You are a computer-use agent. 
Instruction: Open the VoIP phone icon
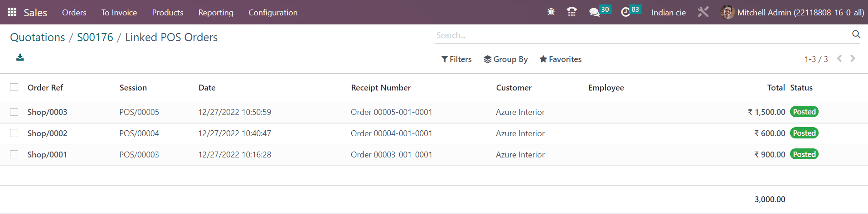(x=572, y=12)
